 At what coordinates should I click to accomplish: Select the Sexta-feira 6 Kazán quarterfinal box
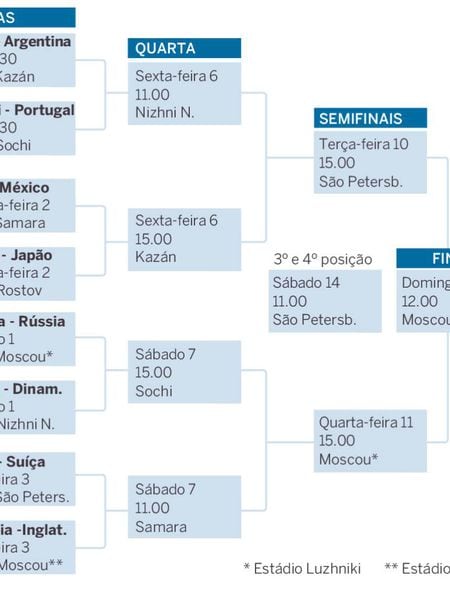(184, 240)
